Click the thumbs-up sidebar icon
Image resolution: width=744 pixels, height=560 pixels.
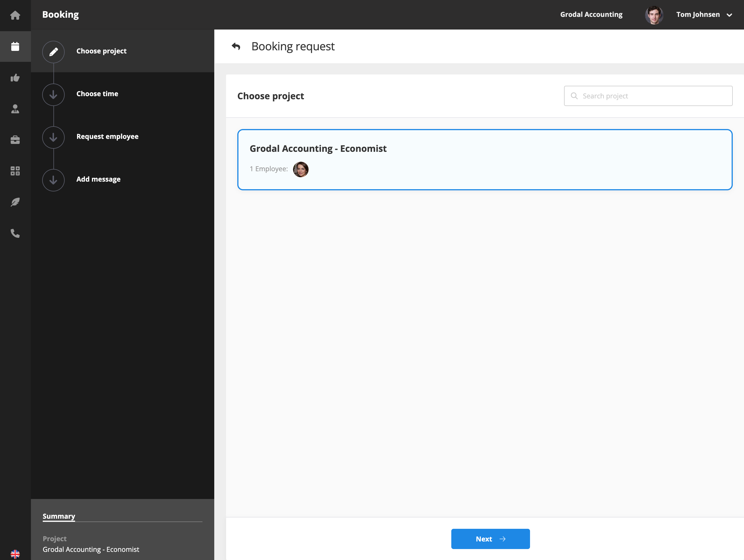[x=15, y=78]
